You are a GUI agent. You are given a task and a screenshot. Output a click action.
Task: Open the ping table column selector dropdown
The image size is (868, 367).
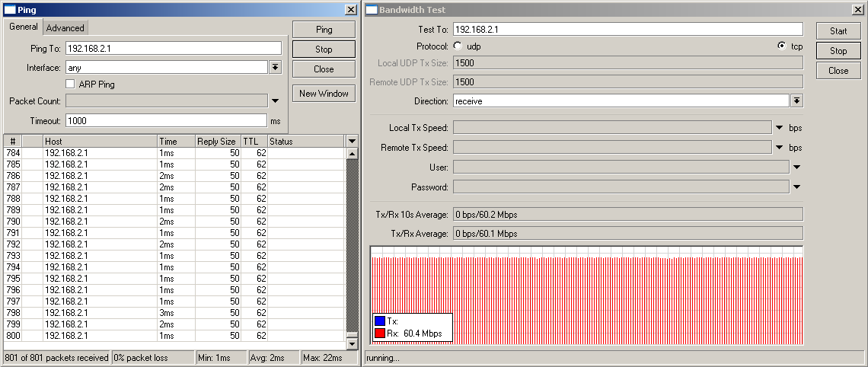tap(352, 141)
